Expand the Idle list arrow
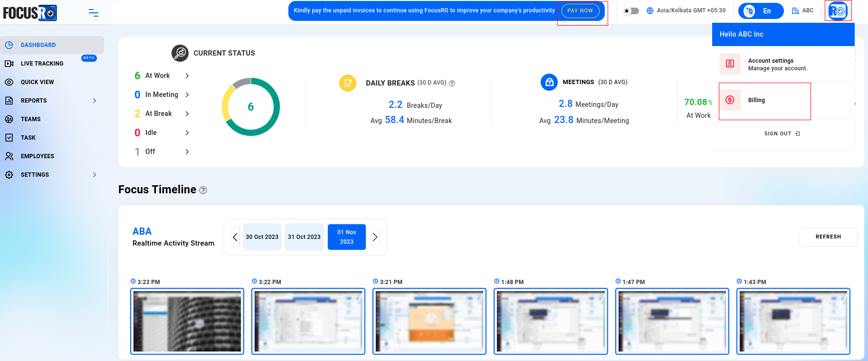Screen dimensions: 868x361 pyautogui.click(x=187, y=133)
